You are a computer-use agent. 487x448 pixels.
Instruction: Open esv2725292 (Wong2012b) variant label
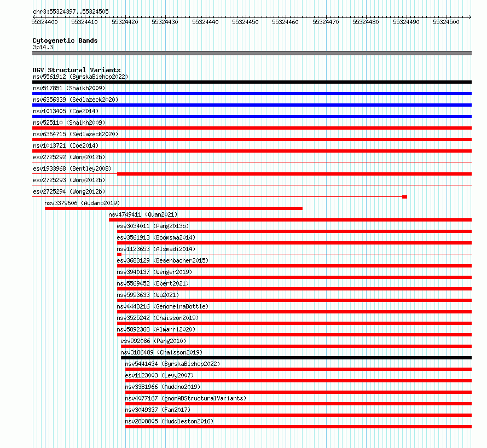coord(69,157)
